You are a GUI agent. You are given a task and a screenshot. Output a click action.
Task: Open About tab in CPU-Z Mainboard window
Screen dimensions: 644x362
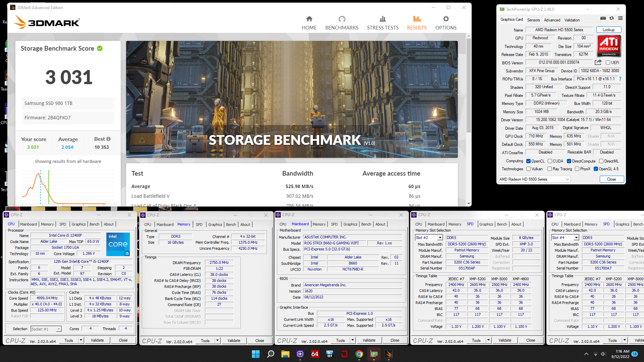(380, 224)
